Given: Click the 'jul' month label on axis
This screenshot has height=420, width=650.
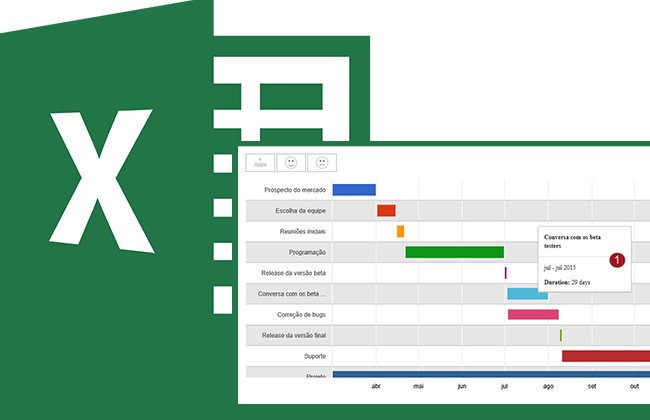Looking at the screenshot, I should 504,386.
